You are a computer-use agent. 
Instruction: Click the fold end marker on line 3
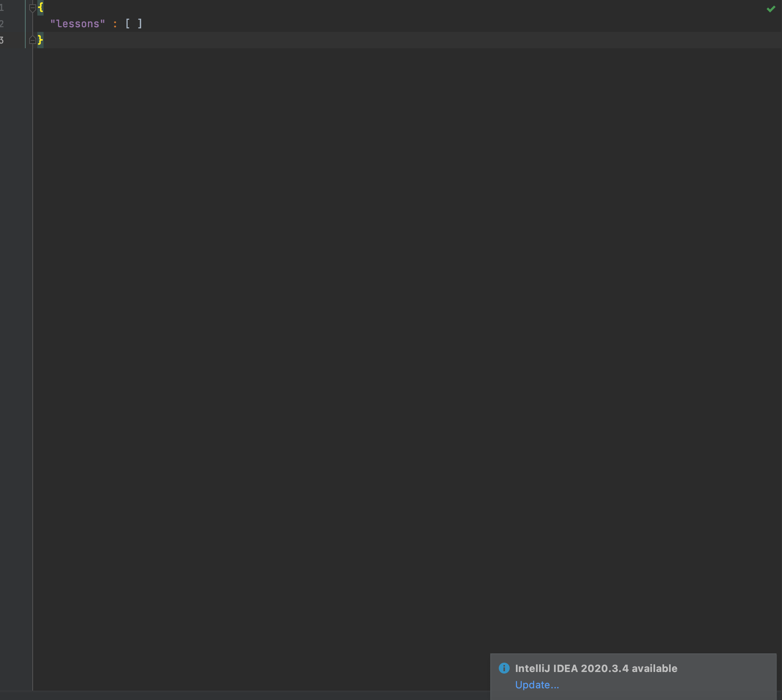point(33,40)
